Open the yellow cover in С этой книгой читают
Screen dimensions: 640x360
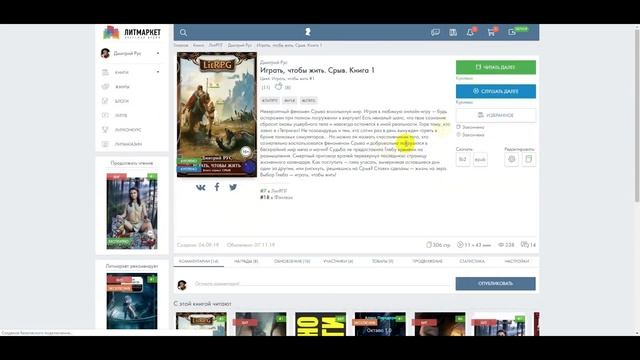(x=320, y=324)
